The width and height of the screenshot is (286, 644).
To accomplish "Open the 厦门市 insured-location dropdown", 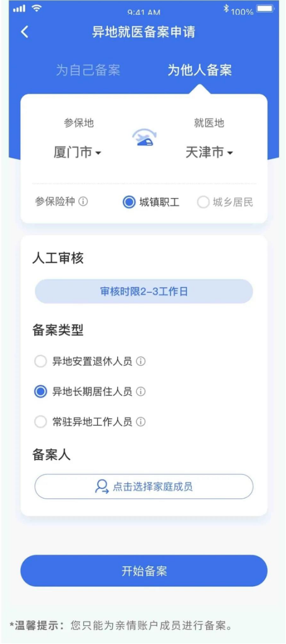I will [x=77, y=153].
